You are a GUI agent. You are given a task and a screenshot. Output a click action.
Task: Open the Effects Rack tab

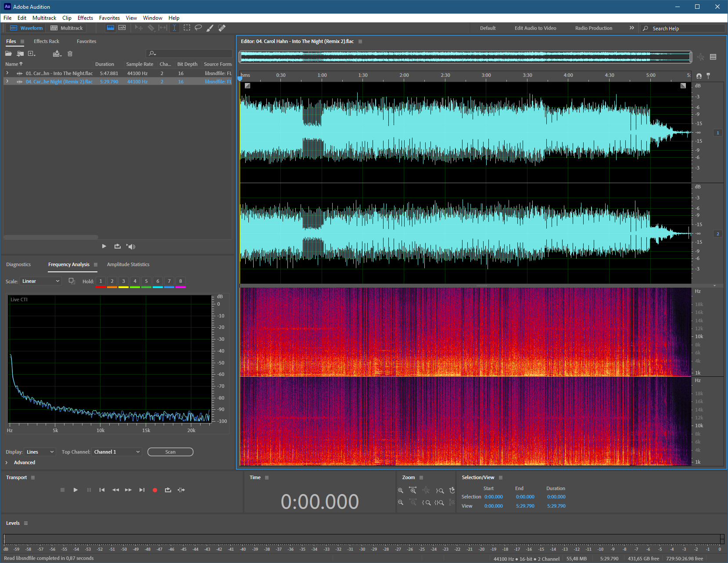[x=47, y=41]
